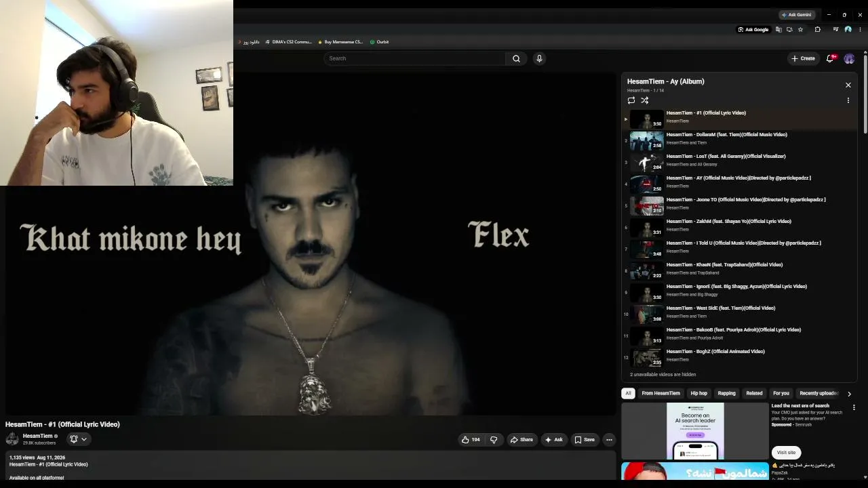Select the Related chip
This screenshot has height=488, width=868.
754,393
